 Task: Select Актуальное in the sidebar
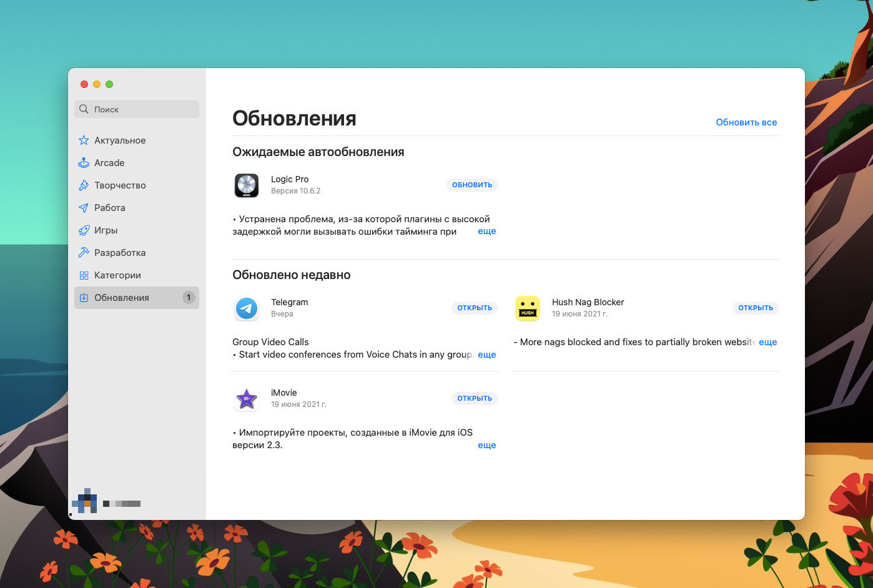137,140
